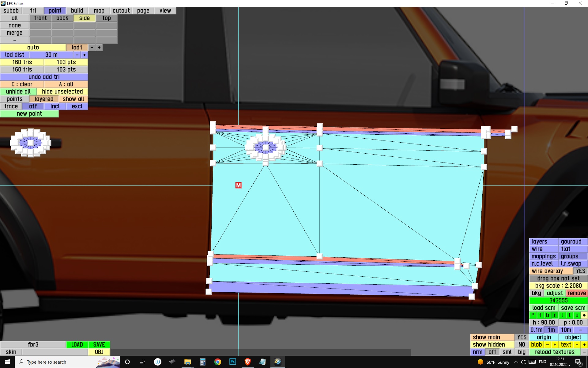Image resolution: width=588 pixels, height=368 pixels.
Task: Select the 'r' right view button
Action: (x=555, y=315)
